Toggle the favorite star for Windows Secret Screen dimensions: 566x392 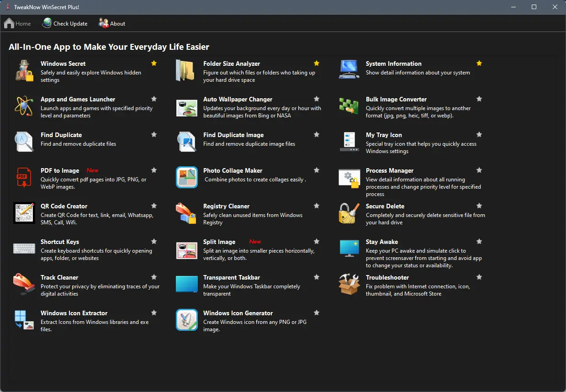click(x=153, y=63)
